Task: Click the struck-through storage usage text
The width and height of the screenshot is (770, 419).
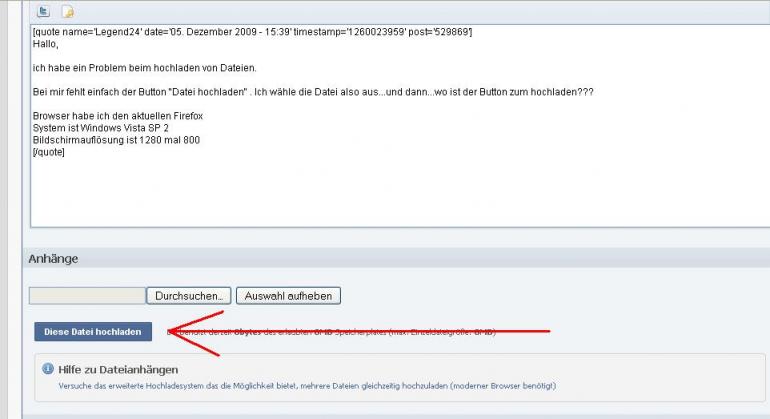Action: pyautogui.click(x=331, y=332)
